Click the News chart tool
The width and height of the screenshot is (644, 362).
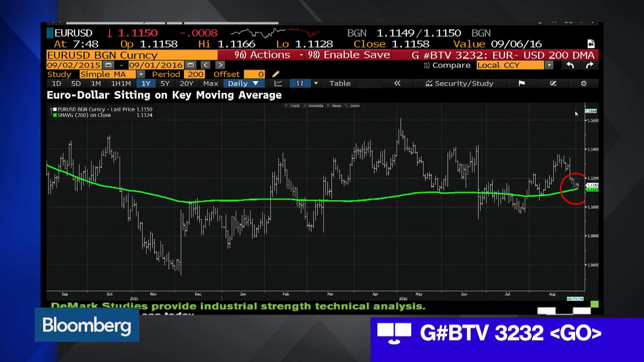click(334, 106)
